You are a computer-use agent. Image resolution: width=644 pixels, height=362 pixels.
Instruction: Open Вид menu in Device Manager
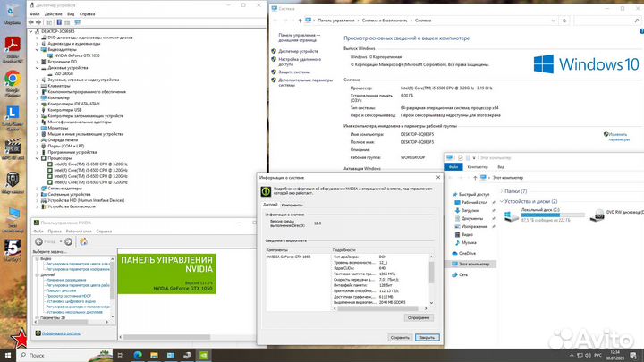coord(71,14)
